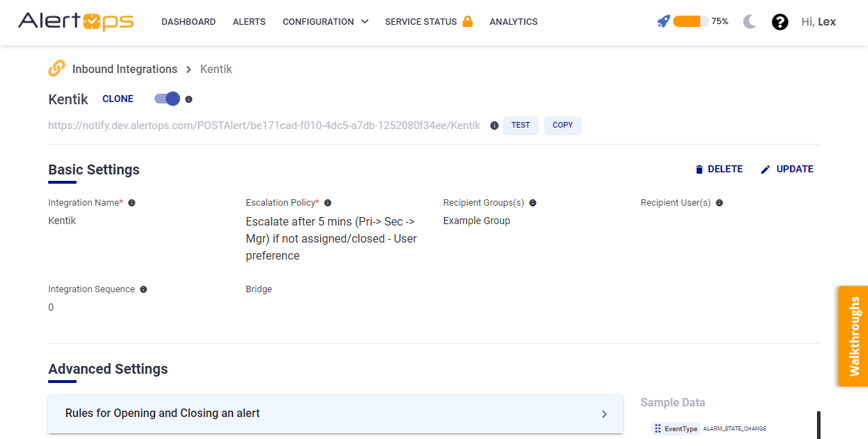Expand Rules for Opening and Closing an alert
868x439 pixels.
click(335, 413)
